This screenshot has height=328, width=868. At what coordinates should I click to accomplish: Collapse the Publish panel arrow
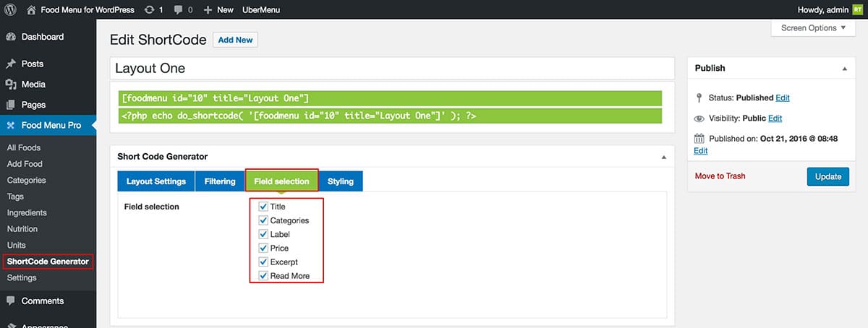tap(845, 69)
